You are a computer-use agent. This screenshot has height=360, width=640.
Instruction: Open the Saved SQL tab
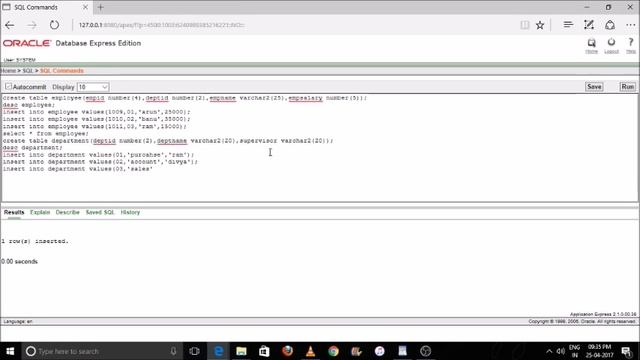tap(100, 212)
